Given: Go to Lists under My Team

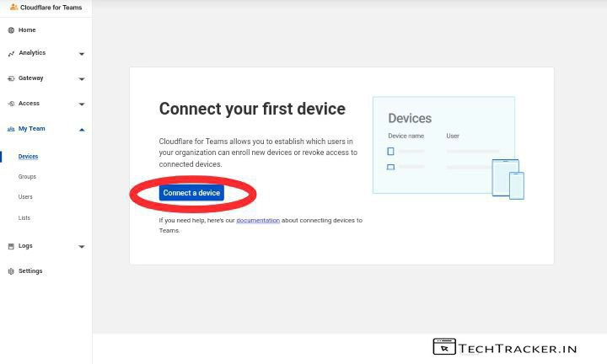Looking at the screenshot, I should 24,218.
